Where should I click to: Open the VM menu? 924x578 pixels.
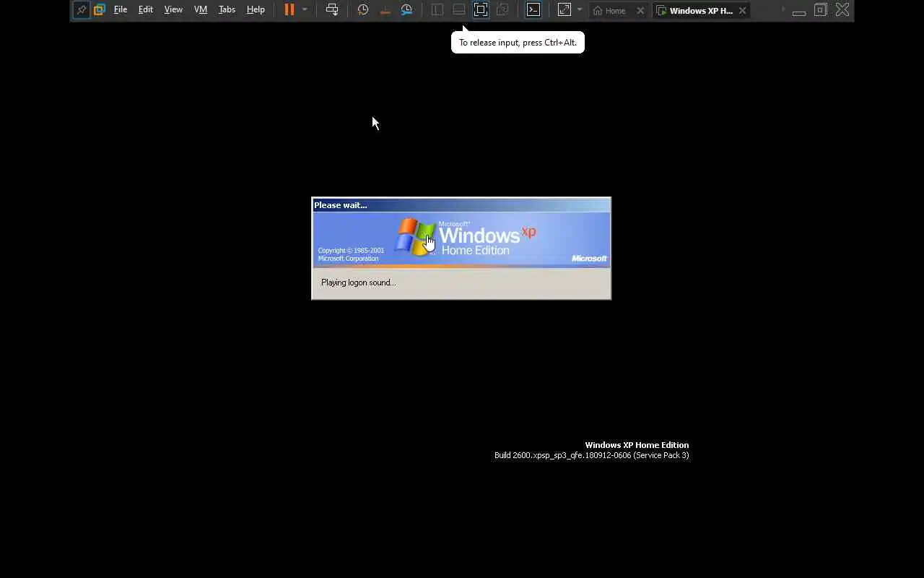click(201, 10)
